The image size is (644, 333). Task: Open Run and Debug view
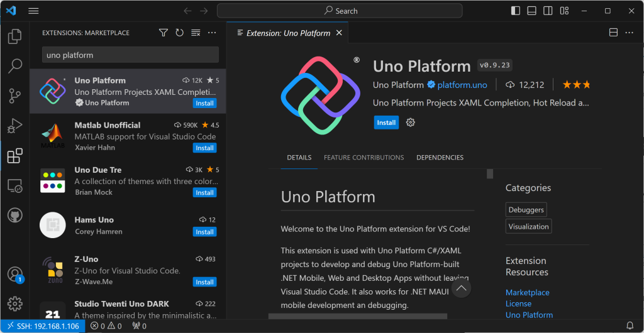(14, 126)
